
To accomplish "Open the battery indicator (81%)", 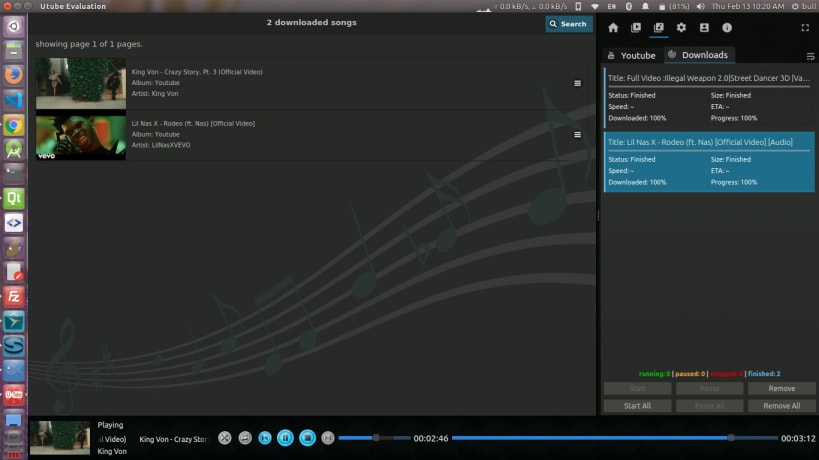I will [x=673, y=6].
